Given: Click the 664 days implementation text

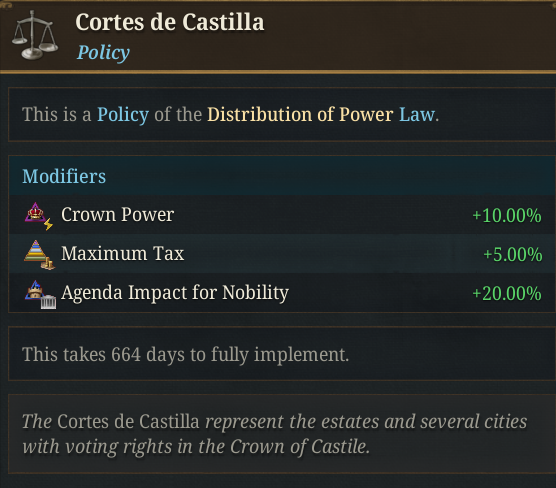Looking at the screenshot, I should tap(185, 354).
